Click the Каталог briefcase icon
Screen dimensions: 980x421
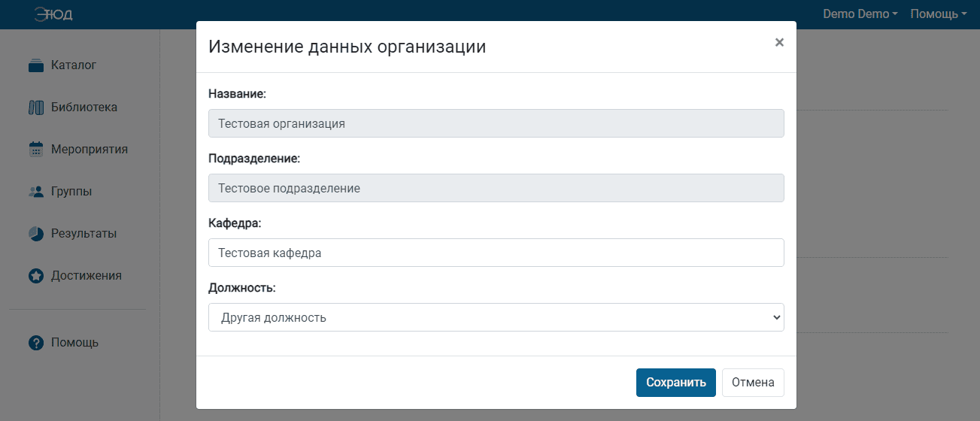point(36,65)
